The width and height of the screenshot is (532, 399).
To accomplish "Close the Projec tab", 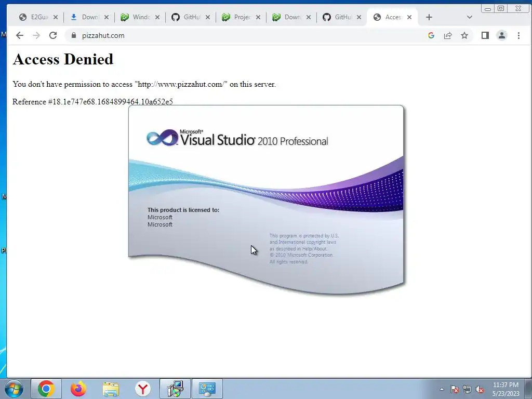I will 258,17.
